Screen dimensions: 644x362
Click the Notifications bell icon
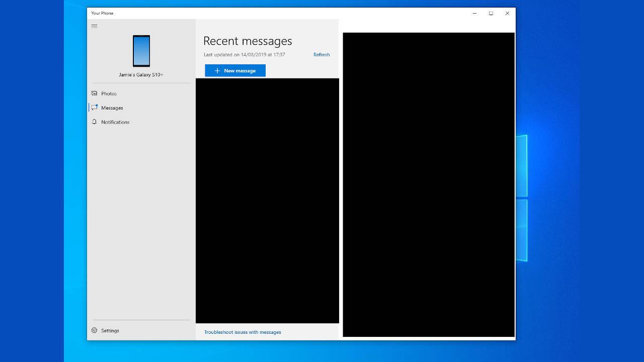[x=94, y=122]
